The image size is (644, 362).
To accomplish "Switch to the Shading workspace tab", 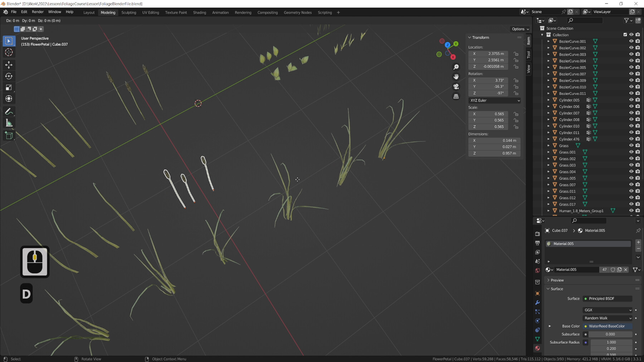I will pos(199,12).
